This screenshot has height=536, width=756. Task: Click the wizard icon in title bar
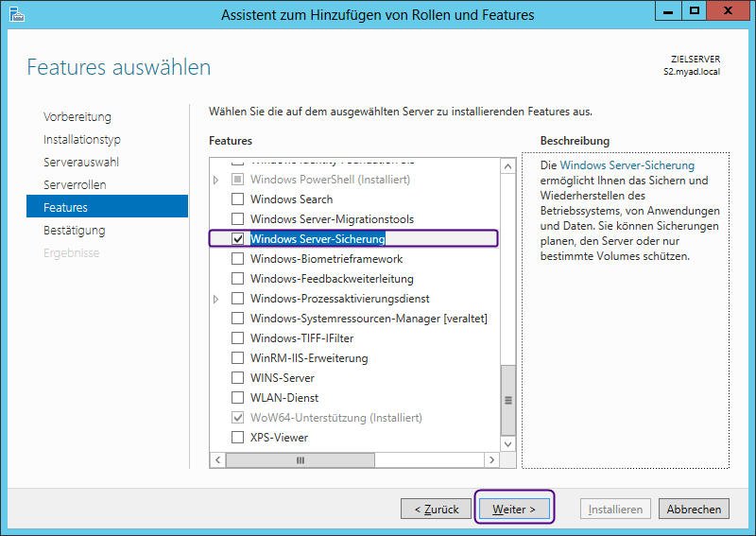(16, 14)
